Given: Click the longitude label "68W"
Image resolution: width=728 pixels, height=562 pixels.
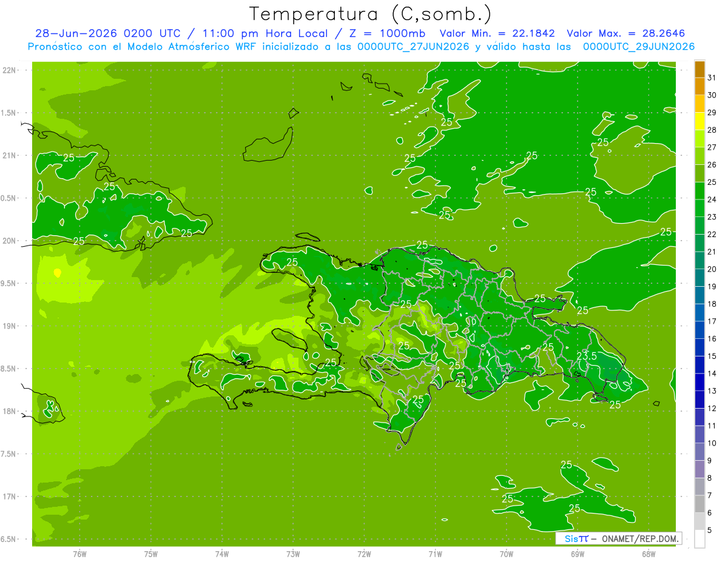Looking at the screenshot, I should (x=649, y=554).
